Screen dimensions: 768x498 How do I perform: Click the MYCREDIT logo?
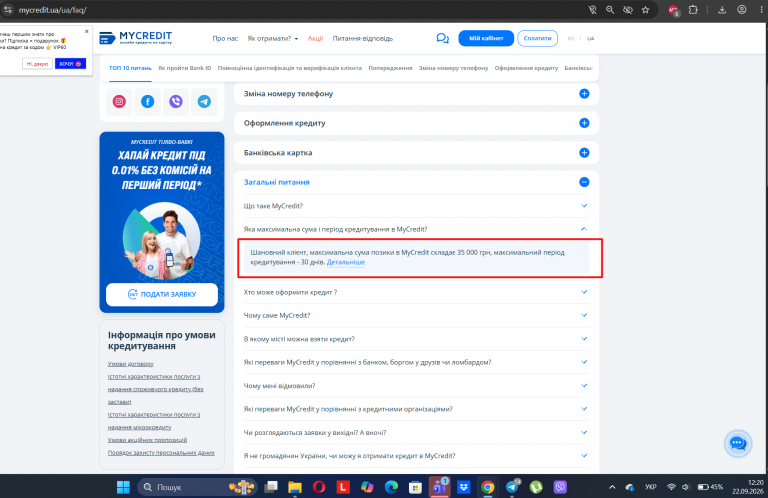[136, 38]
